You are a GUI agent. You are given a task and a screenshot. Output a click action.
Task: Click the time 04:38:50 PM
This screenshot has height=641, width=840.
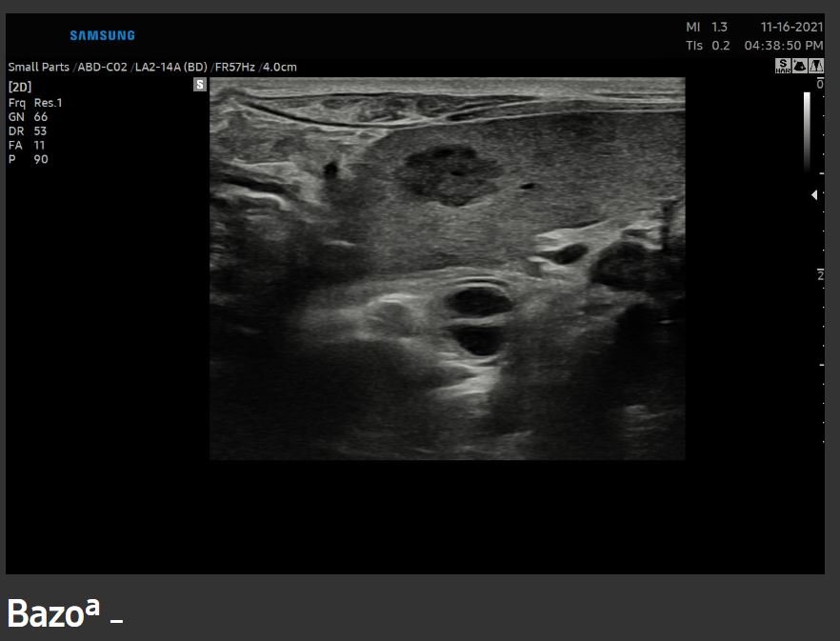(x=784, y=46)
